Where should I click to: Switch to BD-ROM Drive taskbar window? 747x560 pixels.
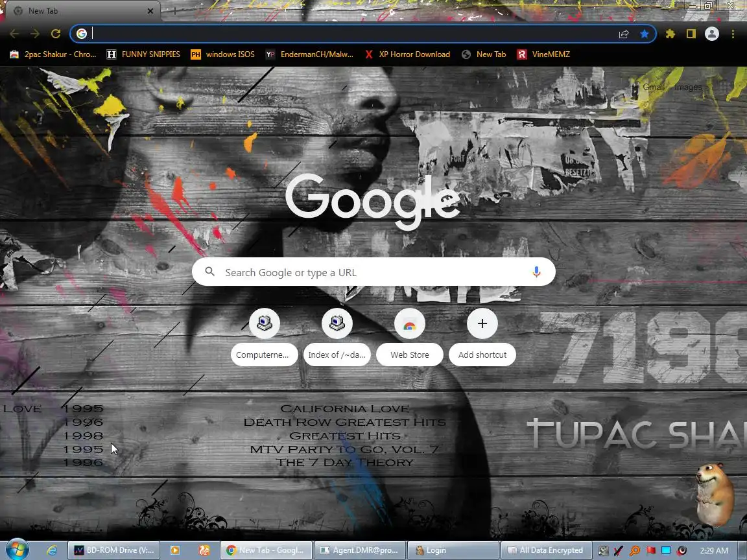114,550
